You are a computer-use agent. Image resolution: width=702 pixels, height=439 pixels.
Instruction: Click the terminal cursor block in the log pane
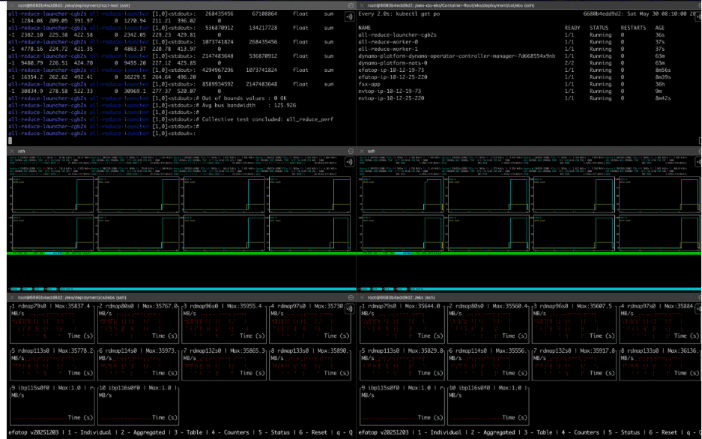(x=10, y=141)
